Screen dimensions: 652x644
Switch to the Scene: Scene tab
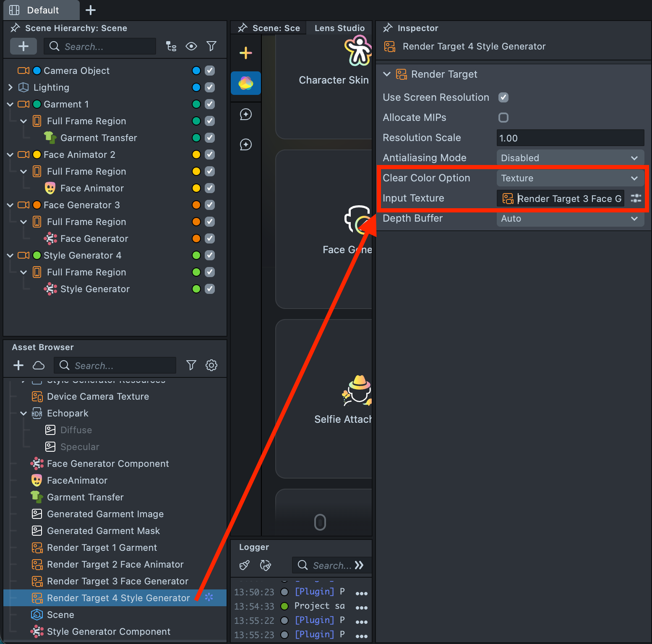pyautogui.click(x=269, y=28)
